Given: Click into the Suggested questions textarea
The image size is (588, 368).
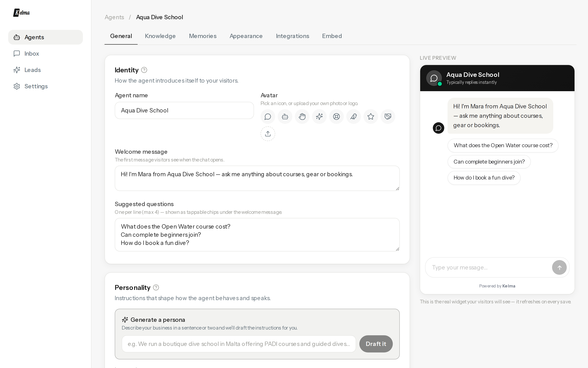Looking at the screenshot, I should [x=257, y=235].
